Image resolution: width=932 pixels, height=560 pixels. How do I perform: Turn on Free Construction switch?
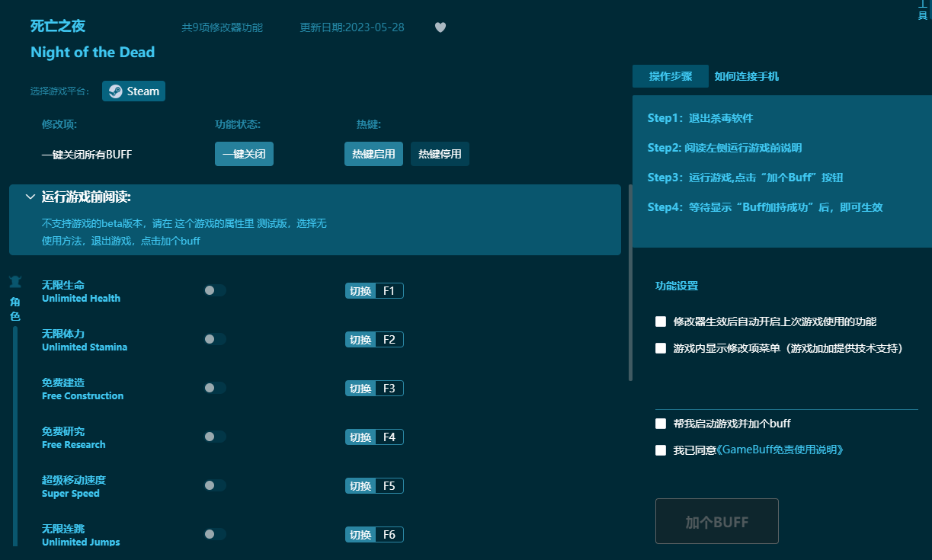pyautogui.click(x=215, y=388)
